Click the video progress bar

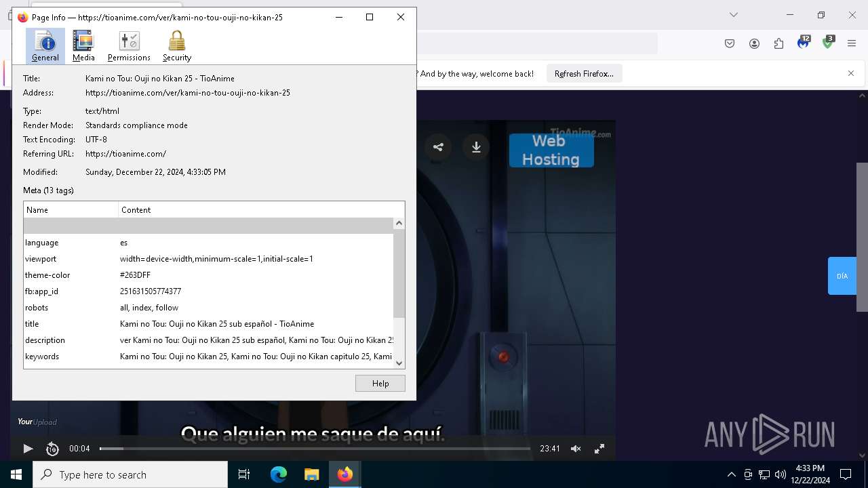pyautogui.click(x=315, y=449)
